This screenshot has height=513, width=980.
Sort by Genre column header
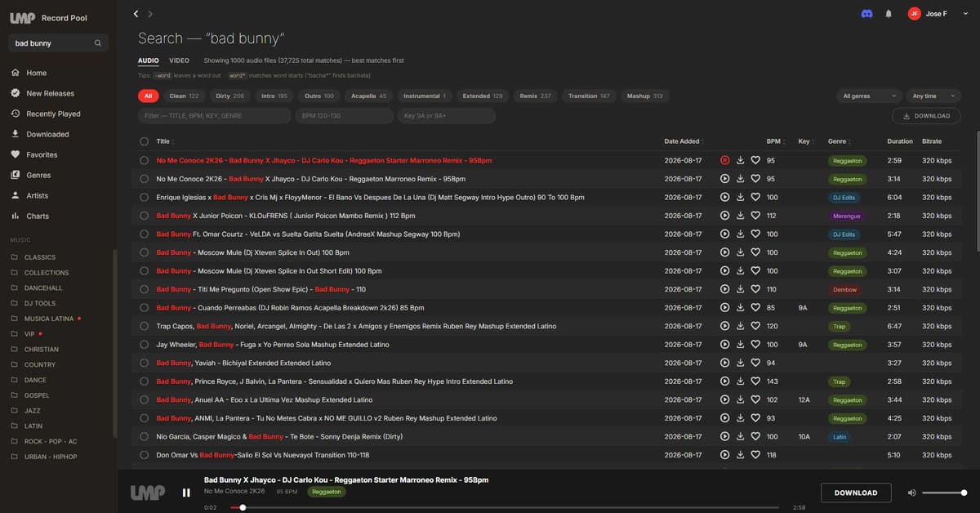838,141
